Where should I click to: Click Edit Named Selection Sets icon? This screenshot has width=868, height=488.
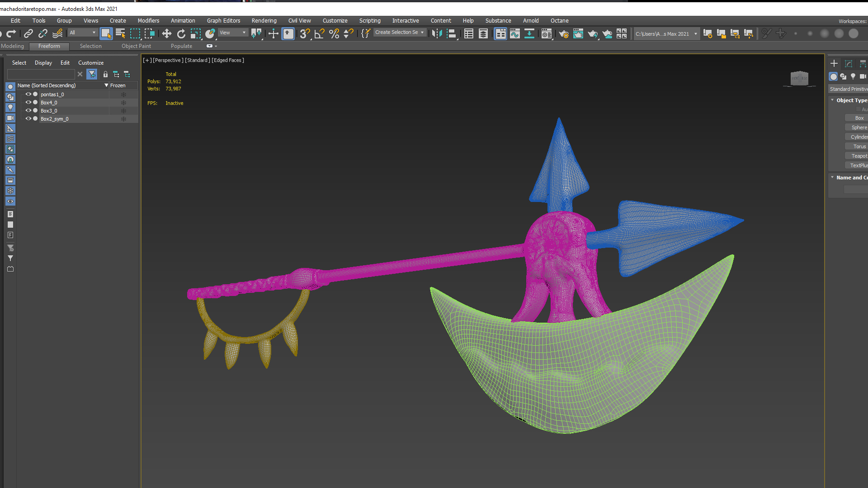[x=366, y=33]
